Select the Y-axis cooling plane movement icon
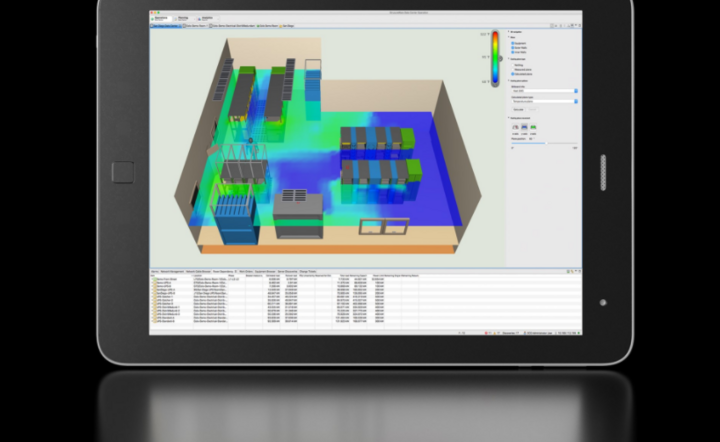Viewport: 720px width, 442px height. point(524,127)
